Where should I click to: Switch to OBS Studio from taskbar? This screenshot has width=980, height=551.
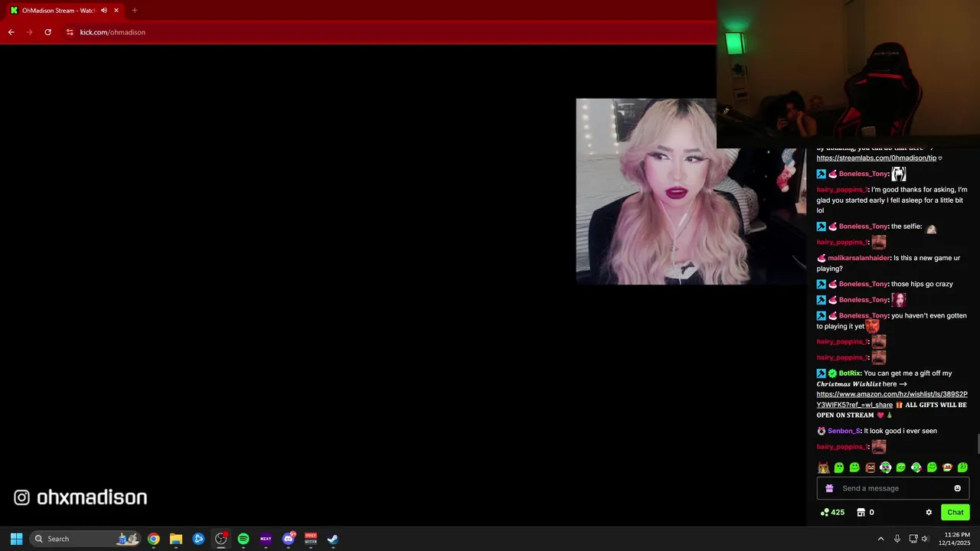[220, 539]
